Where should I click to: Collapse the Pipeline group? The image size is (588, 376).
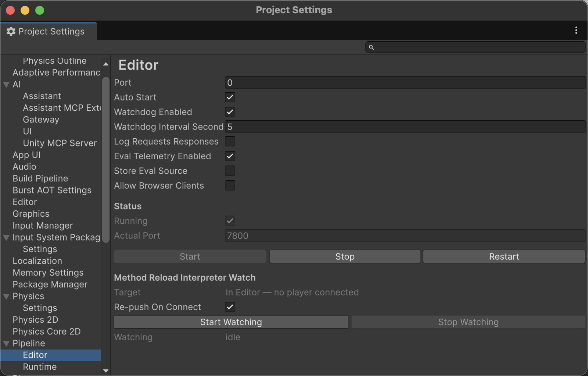tap(6, 344)
